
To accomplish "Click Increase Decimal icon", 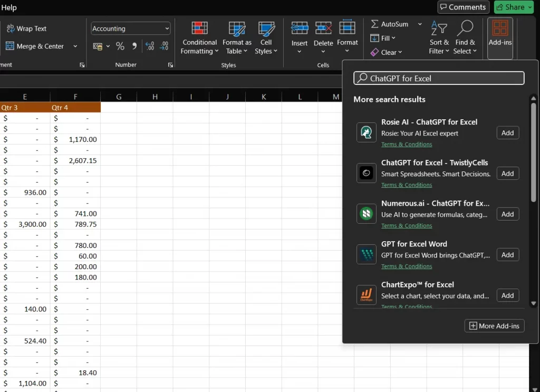I will [x=150, y=46].
